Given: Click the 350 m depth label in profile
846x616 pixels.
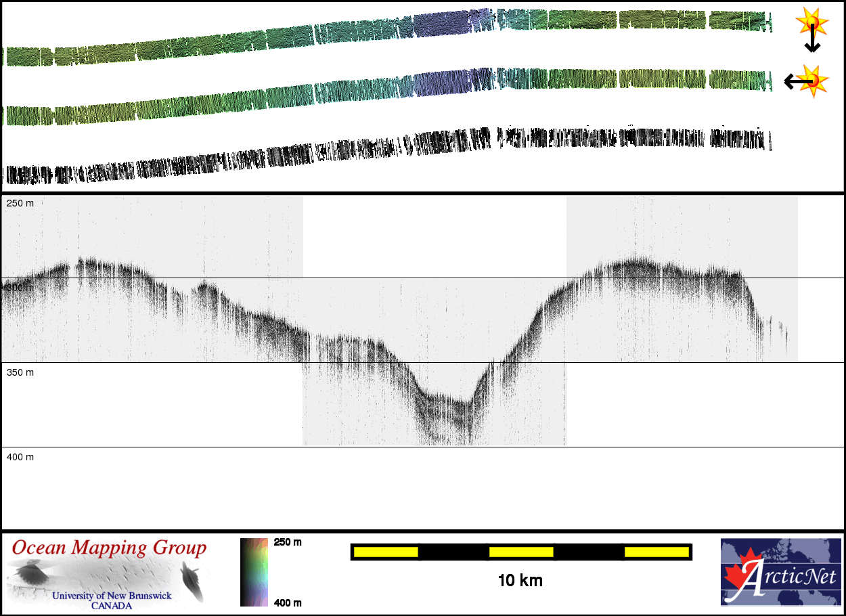Looking at the screenshot, I should point(20,372).
